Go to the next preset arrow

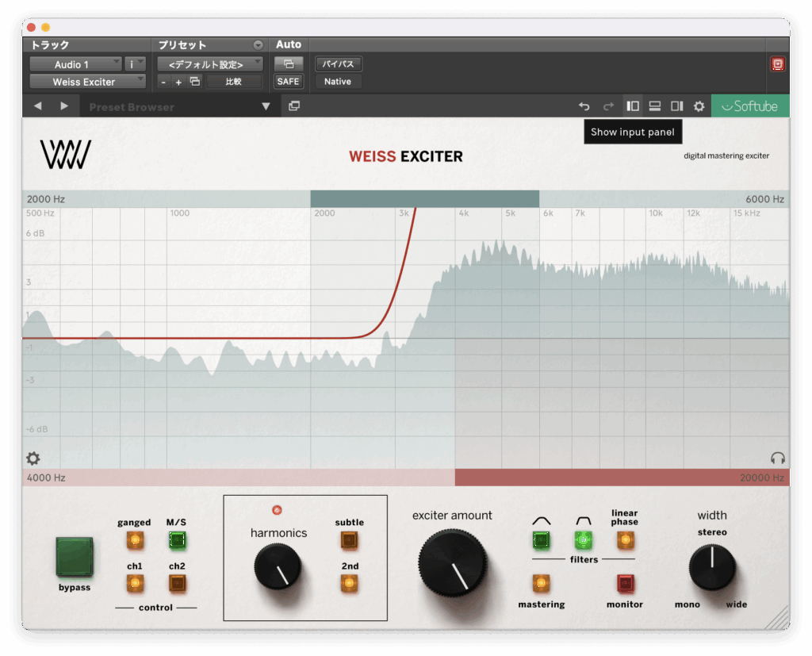tap(64, 106)
